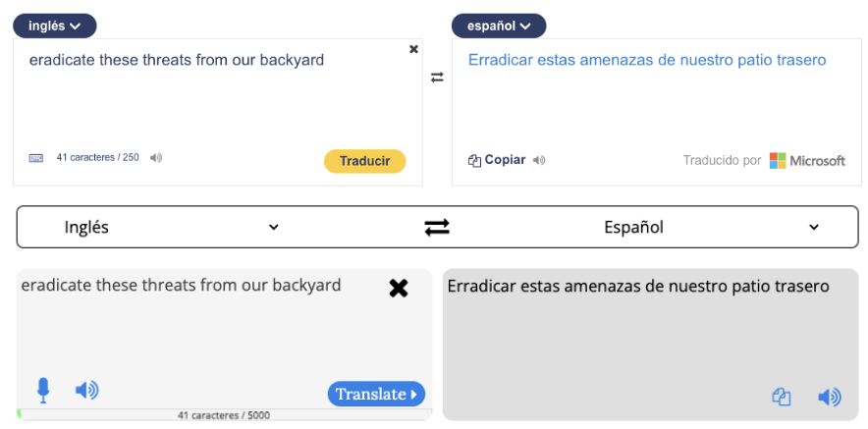
Task: Clear the lower source text with the large X
Action: point(399,288)
